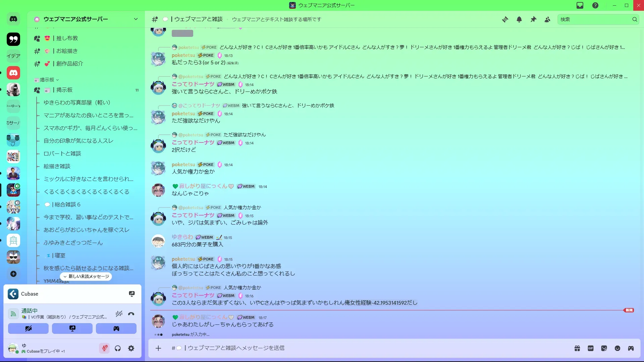This screenshot has height=362, width=644.
Task: Turn on camera in voice panel
Action: (x=28, y=328)
